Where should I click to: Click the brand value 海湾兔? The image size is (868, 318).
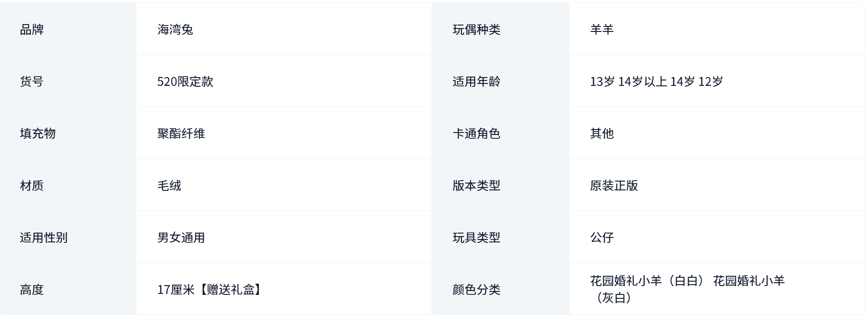point(175,29)
